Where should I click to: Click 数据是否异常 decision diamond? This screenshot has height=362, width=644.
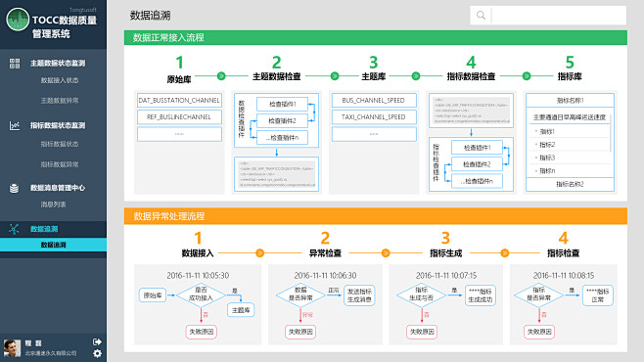[x=300, y=294]
